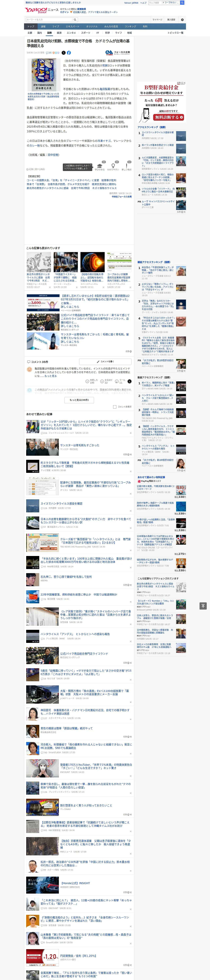This screenshot has height=980, width=210.
Task: Open the ライブ tab in the dark navigation bar
Action: (x=56, y=27)
